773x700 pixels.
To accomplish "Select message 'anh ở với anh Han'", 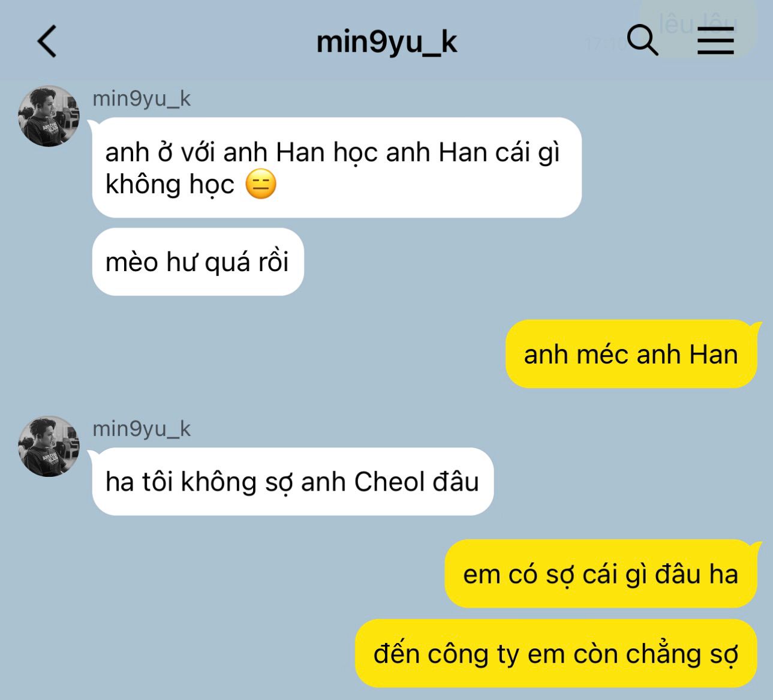I will tap(337, 167).
